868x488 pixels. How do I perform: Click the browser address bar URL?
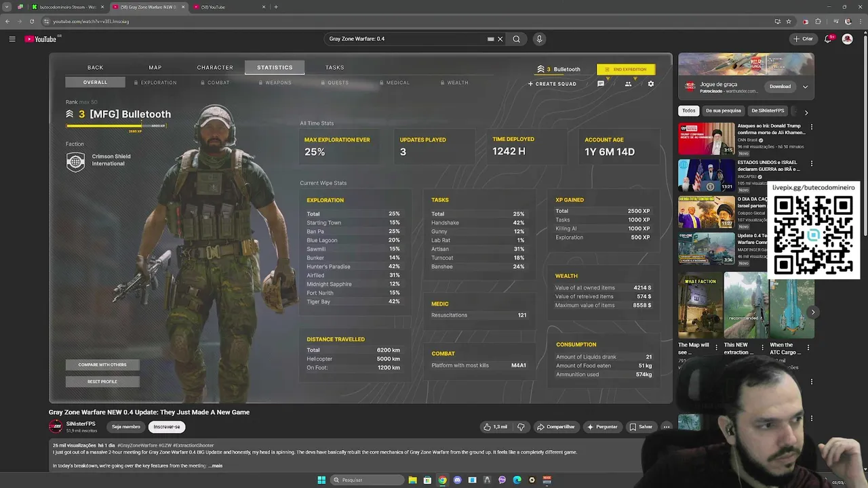pyautogui.click(x=91, y=21)
